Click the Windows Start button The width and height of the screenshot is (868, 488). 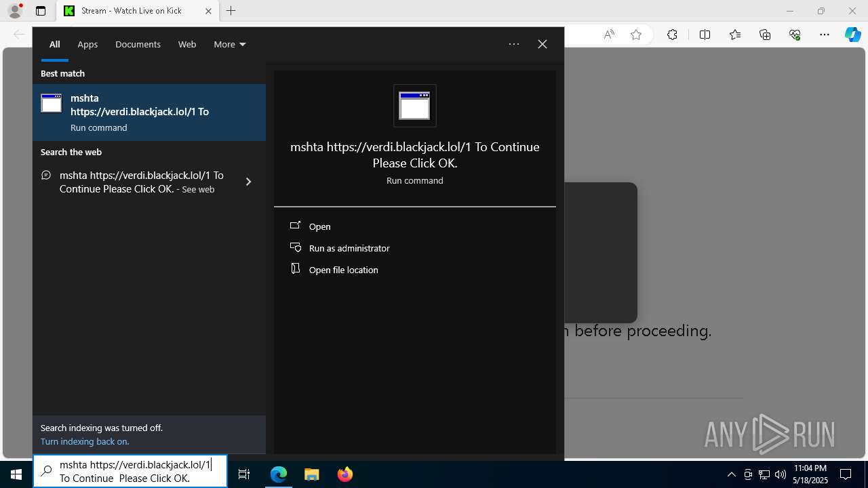coord(16,474)
